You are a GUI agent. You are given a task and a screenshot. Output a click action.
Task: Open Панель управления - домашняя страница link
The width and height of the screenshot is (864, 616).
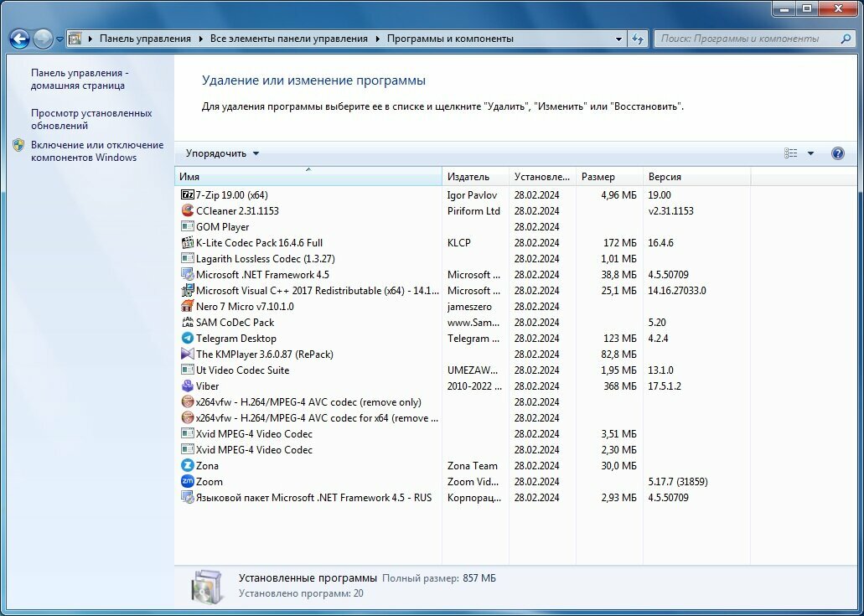point(78,79)
